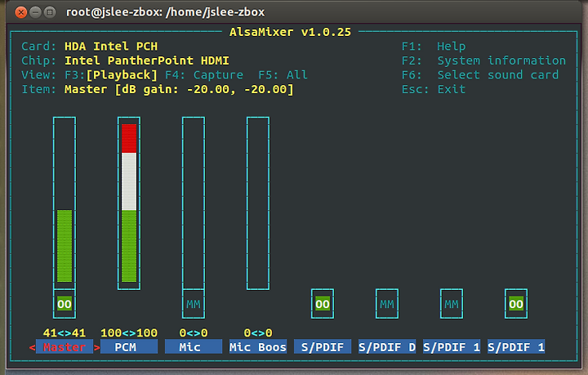Select the Mic Boos channel label

(258, 347)
